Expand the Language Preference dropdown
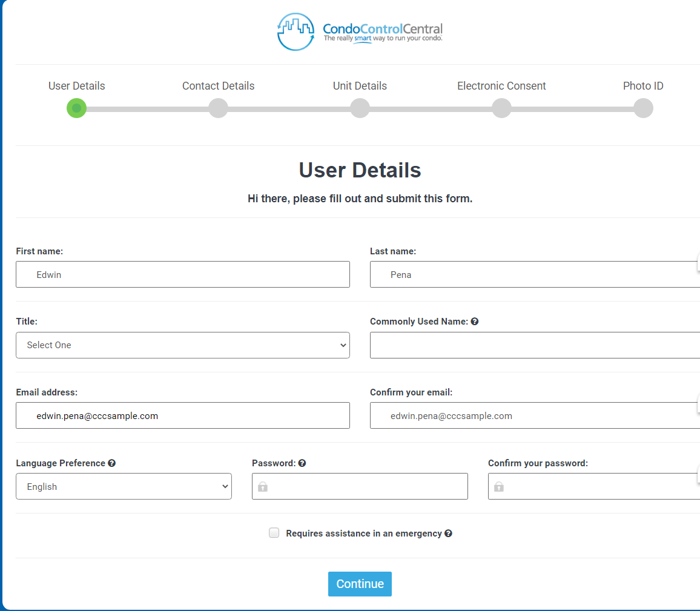The image size is (700, 611). coord(124,486)
